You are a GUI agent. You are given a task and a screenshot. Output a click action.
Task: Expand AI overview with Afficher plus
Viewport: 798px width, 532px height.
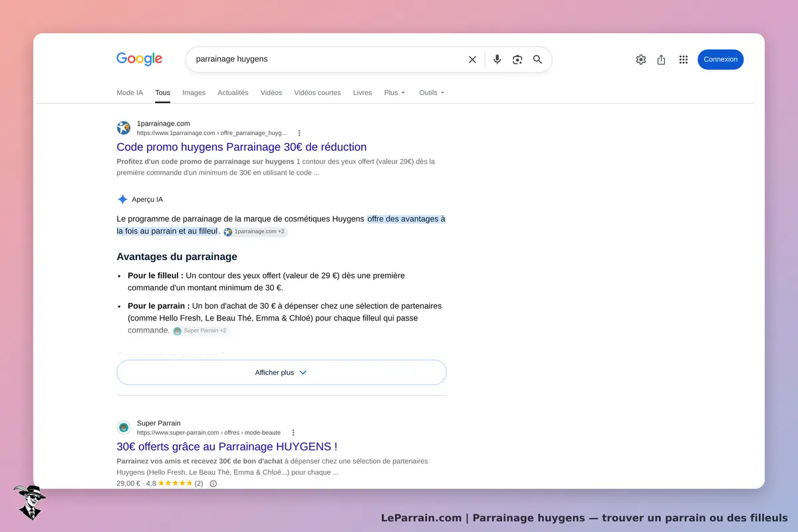[x=281, y=372]
